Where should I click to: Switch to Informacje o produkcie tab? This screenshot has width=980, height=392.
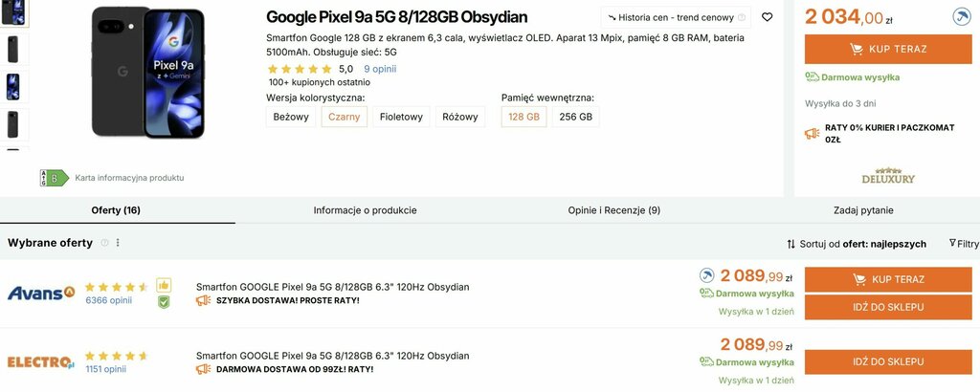(x=365, y=210)
